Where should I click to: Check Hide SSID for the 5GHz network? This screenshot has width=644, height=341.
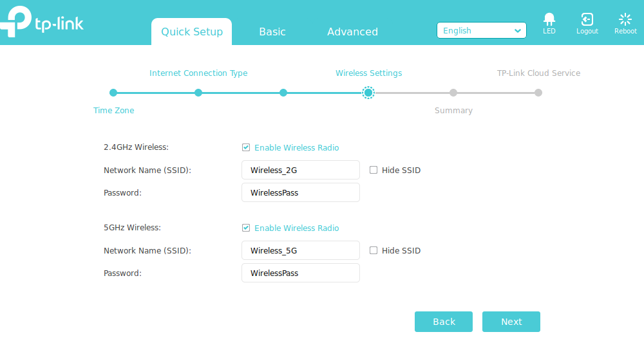click(x=374, y=250)
